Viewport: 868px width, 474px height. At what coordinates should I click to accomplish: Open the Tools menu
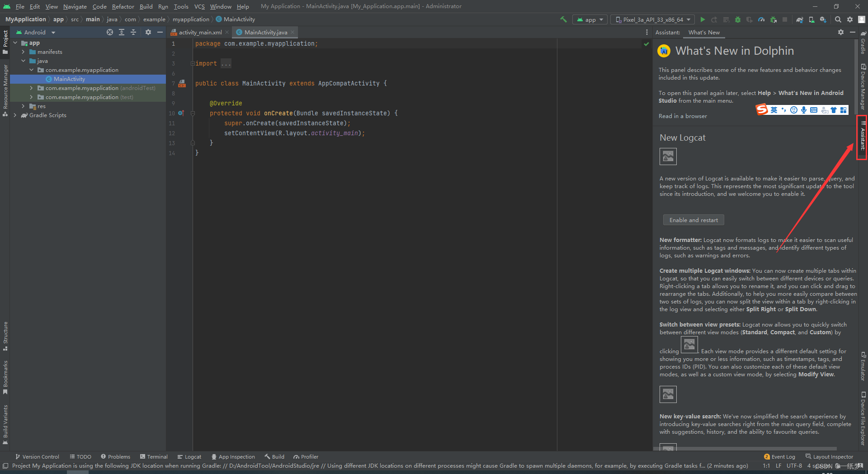tap(181, 6)
